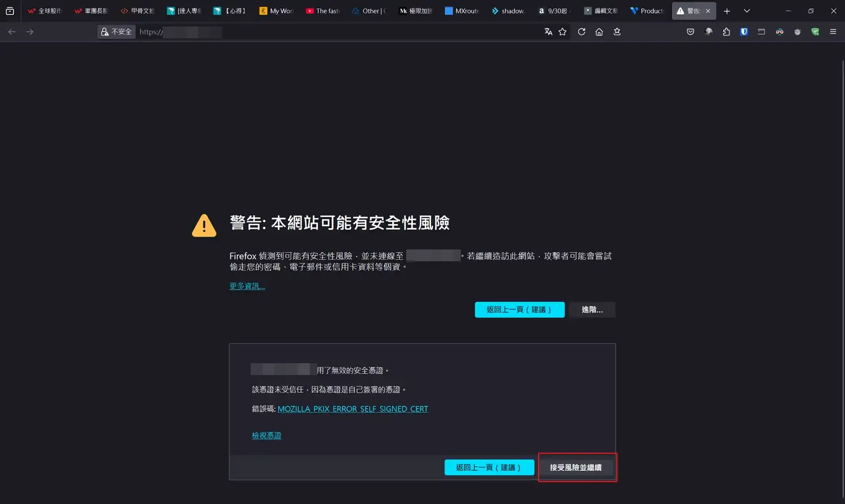Click the 檢視憑證 view certificate link
The width and height of the screenshot is (845, 504).
click(x=266, y=435)
